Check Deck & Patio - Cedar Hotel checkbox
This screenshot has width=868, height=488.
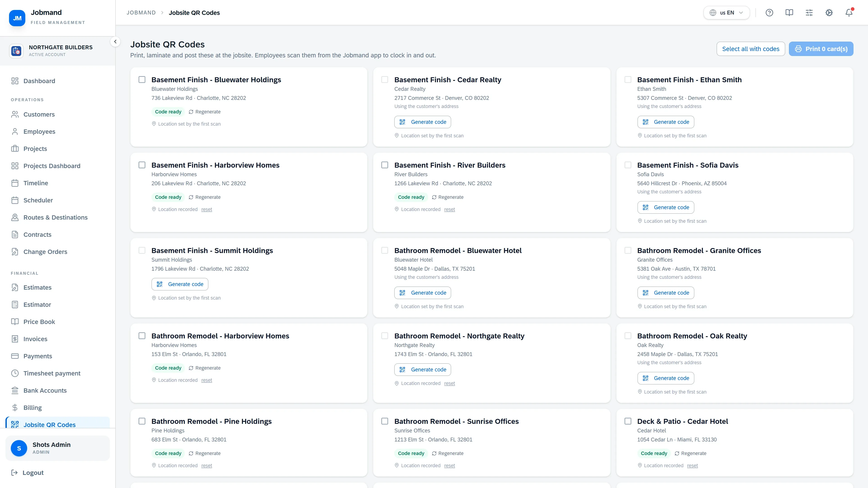[628, 421]
